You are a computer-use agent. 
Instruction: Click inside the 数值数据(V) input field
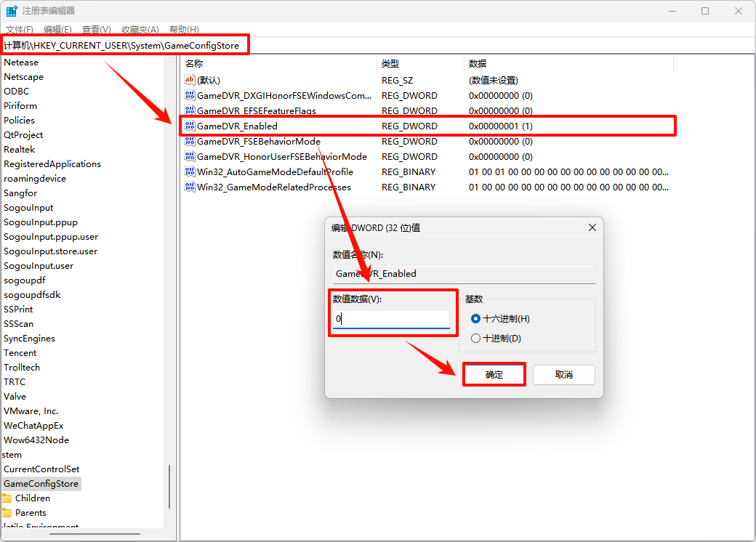click(x=393, y=319)
